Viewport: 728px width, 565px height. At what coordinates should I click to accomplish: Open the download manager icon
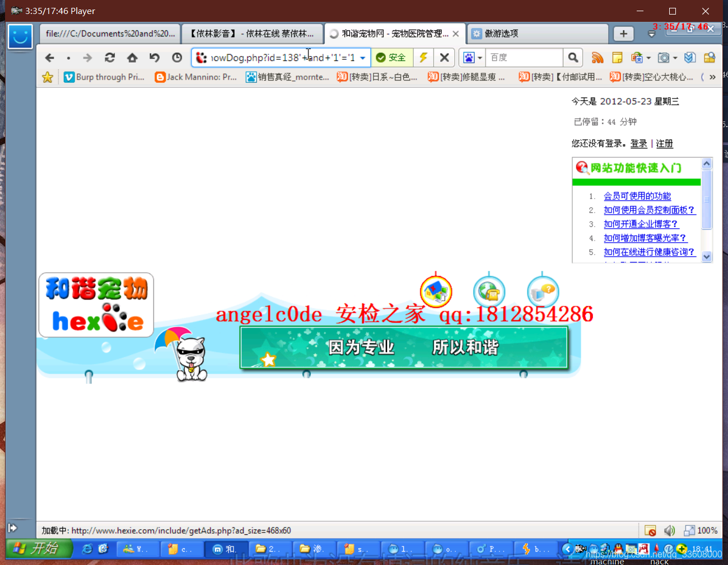pos(689,57)
